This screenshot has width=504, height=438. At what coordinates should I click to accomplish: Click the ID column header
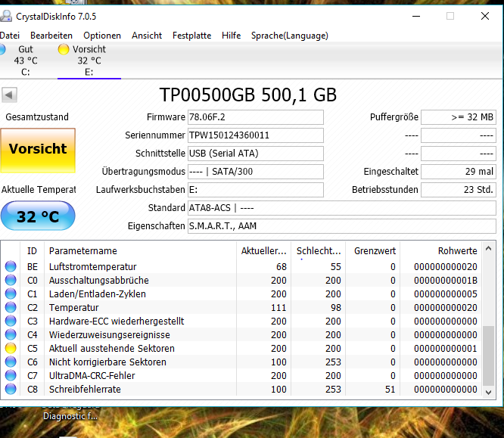pos(32,250)
